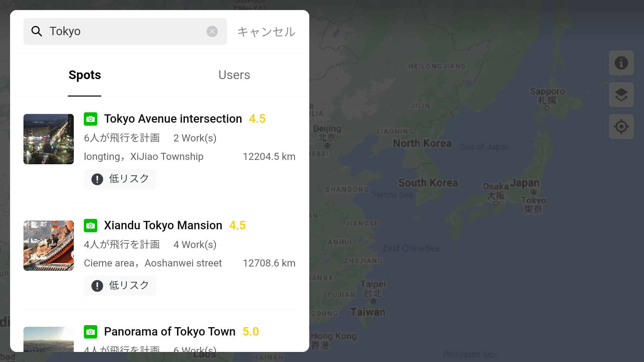The width and height of the screenshot is (644, 362).
Task: Click 低リスク badge under Xiandu Tokyo Mansion
Action: click(120, 286)
